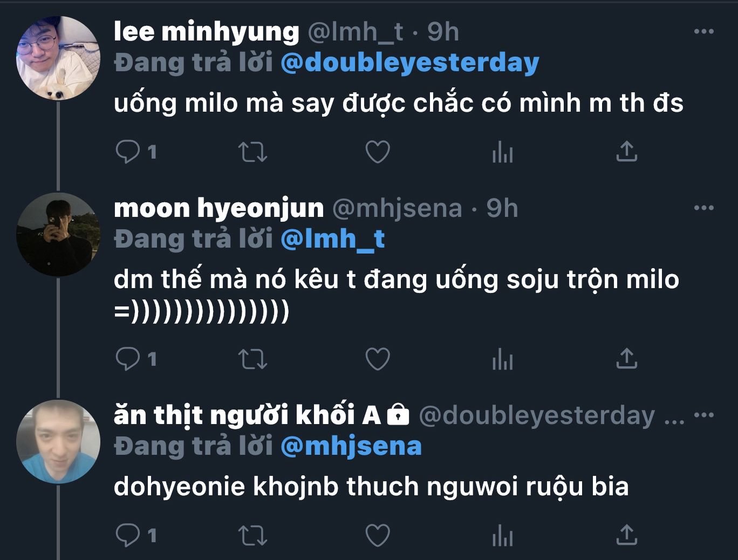
Task: Share the dohyeonie tweet at bottom
Action: (x=626, y=535)
